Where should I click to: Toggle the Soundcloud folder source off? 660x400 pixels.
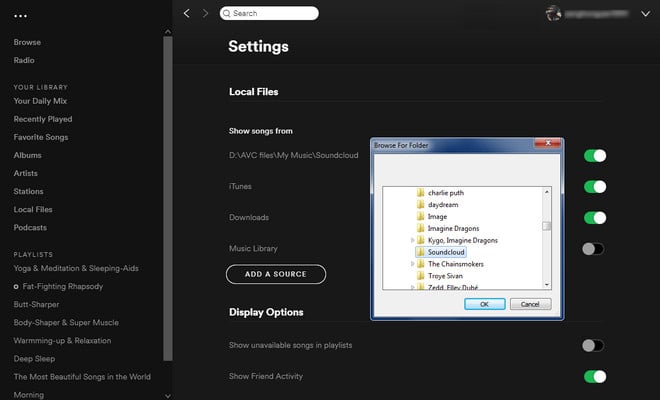[x=595, y=156]
